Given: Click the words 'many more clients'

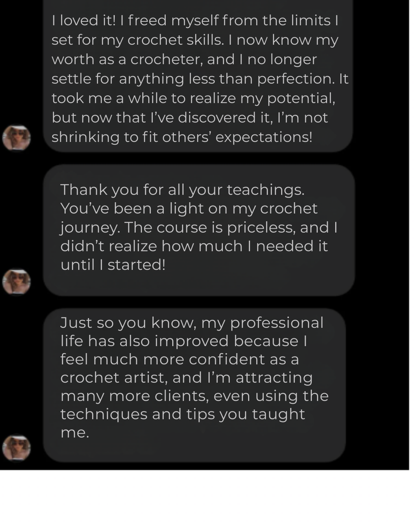Looking at the screenshot, I should [x=135, y=396].
